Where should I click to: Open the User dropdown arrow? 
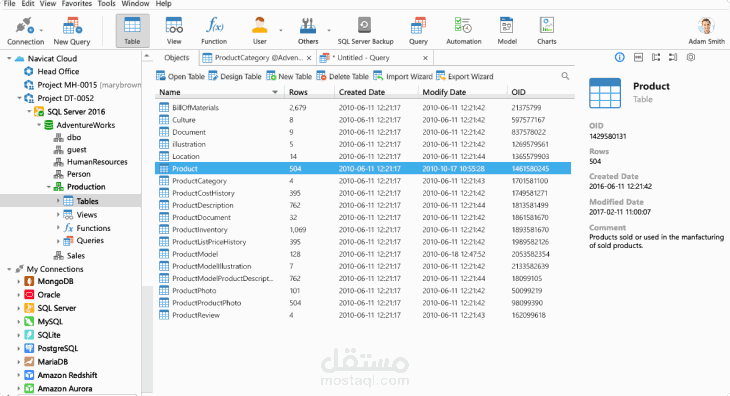pyautogui.click(x=281, y=30)
